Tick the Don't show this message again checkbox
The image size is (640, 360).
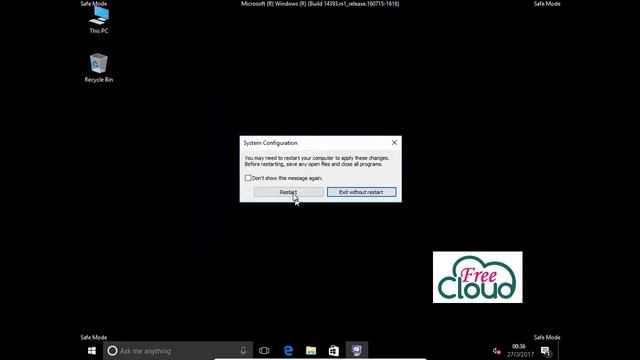point(248,178)
